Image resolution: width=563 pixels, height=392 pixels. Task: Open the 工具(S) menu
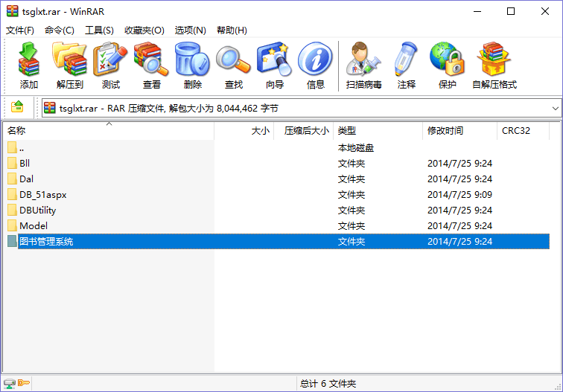tap(99, 30)
